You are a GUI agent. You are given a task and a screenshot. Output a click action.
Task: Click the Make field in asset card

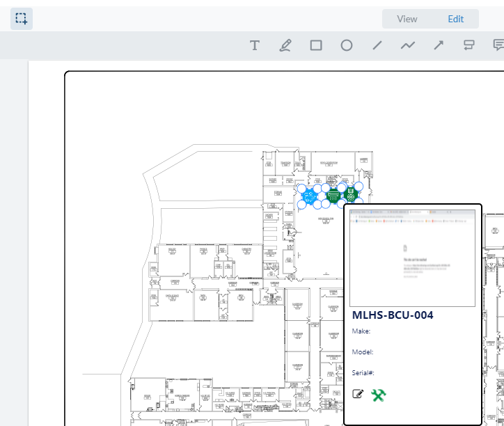click(361, 331)
